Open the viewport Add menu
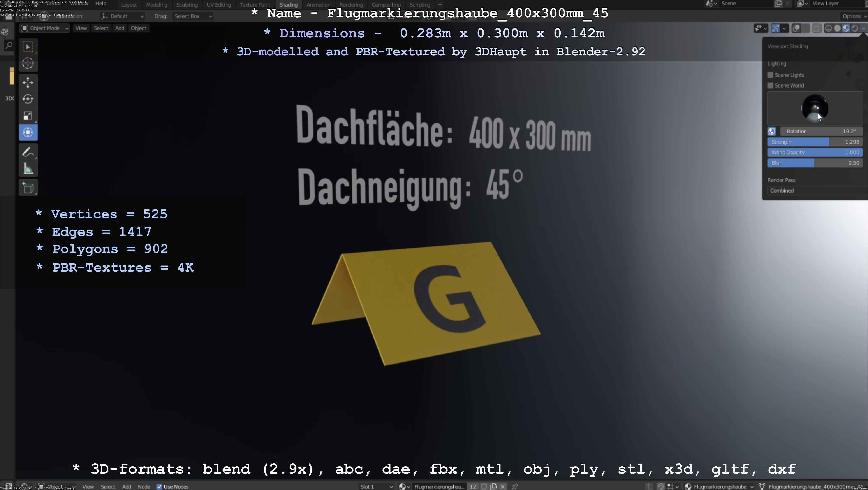Viewport: 868px width, 490px height. tap(120, 28)
